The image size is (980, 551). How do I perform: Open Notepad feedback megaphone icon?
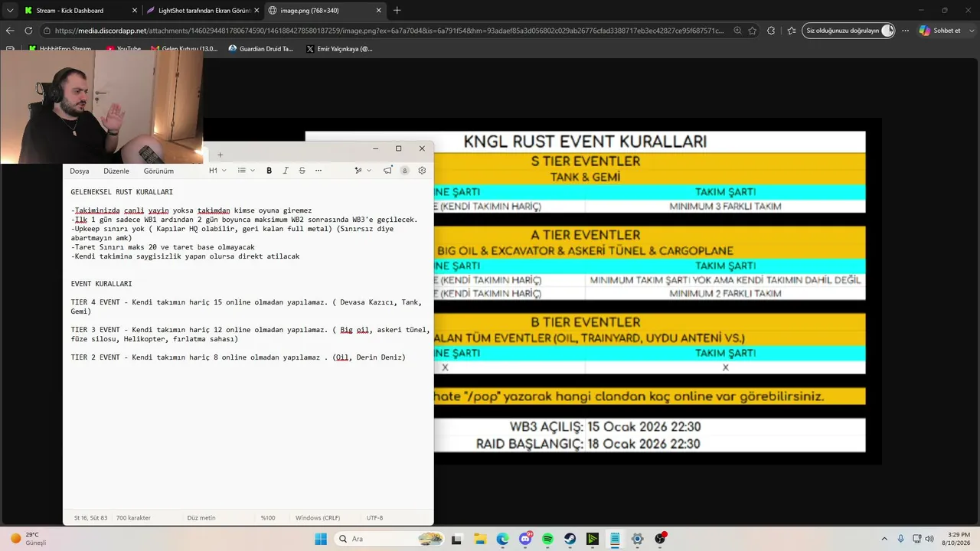(x=387, y=171)
